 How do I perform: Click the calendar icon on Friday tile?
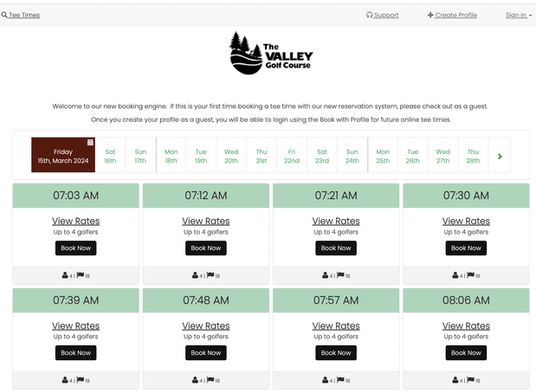click(x=90, y=143)
